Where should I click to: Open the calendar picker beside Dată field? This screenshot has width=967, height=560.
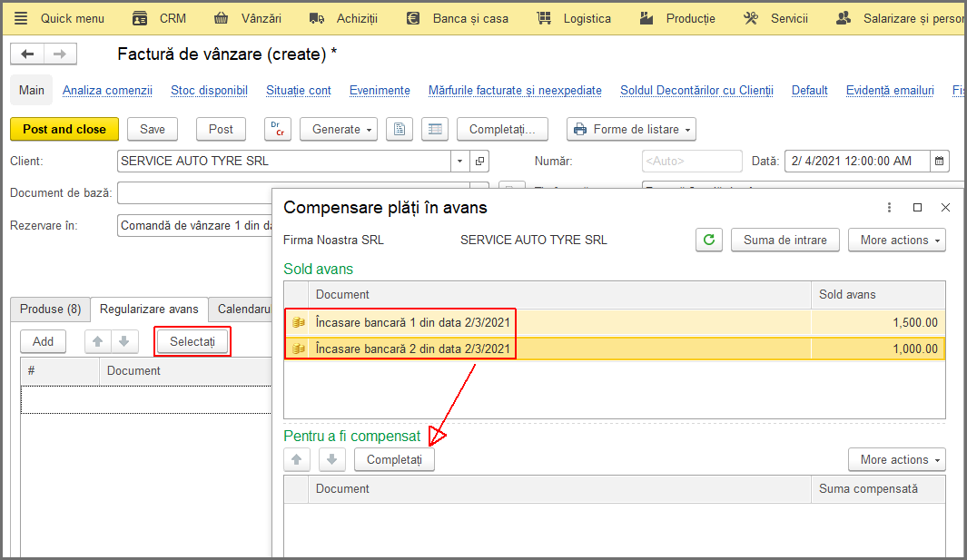tap(939, 161)
